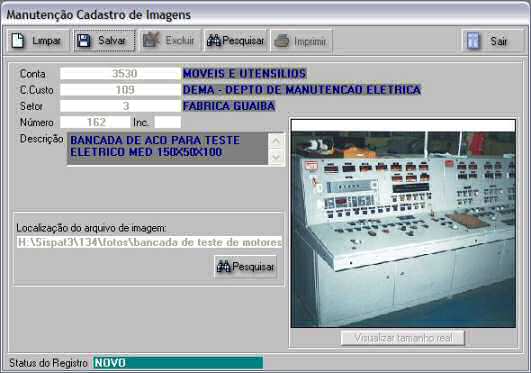531x373 pixels.
Task: Click Visualizar tamanho real button
Action: [403, 338]
